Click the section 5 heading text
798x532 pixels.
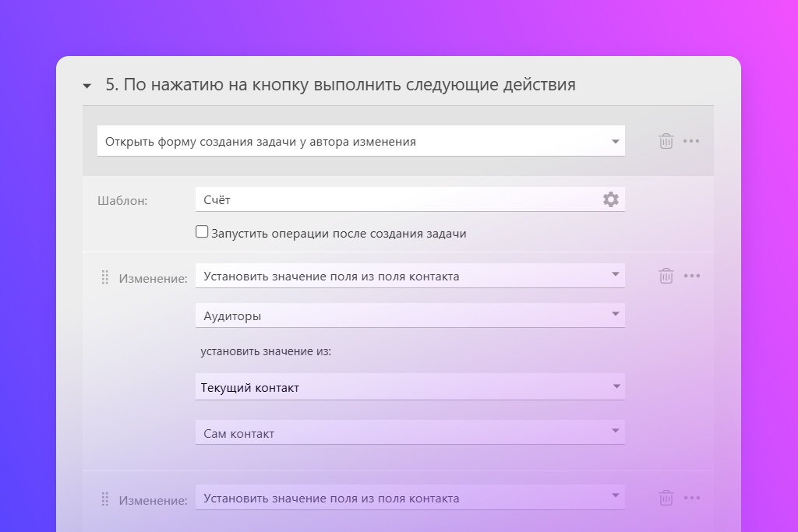[341, 85]
